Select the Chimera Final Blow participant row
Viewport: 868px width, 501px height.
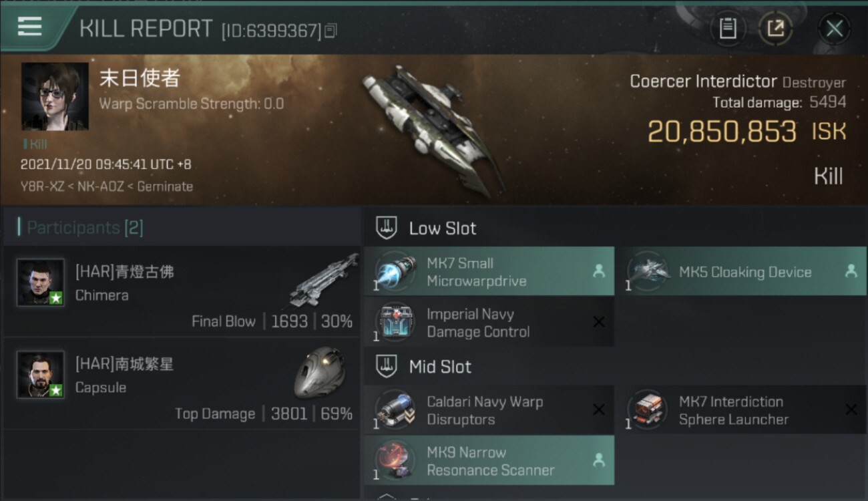(182, 291)
